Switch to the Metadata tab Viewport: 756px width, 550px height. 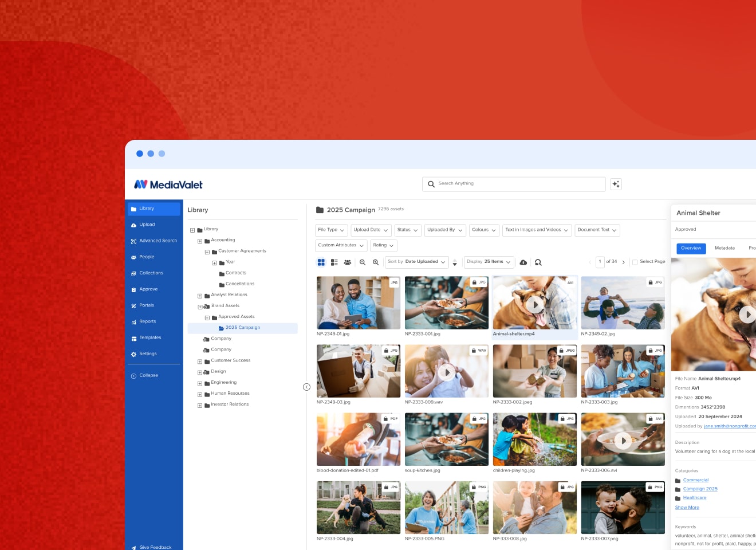724,248
